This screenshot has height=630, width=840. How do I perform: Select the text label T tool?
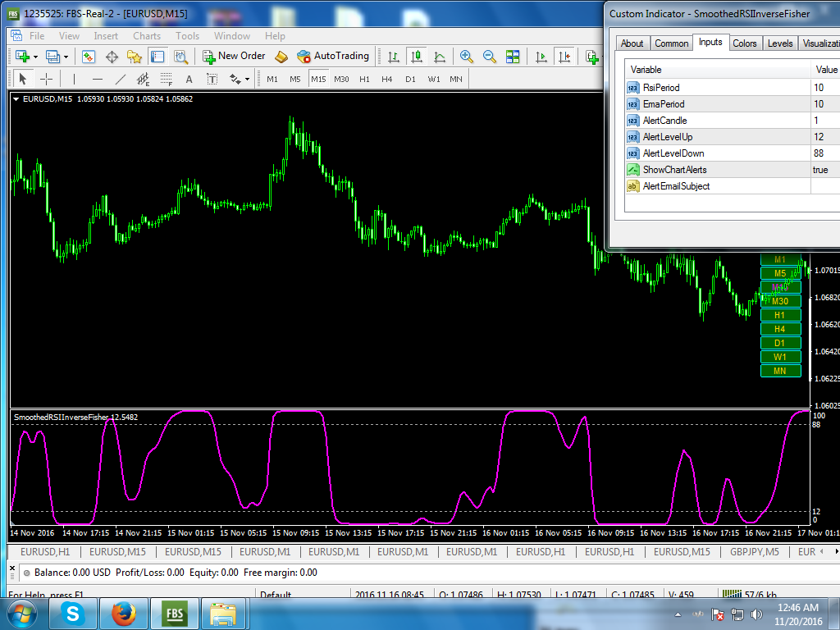pos(212,80)
